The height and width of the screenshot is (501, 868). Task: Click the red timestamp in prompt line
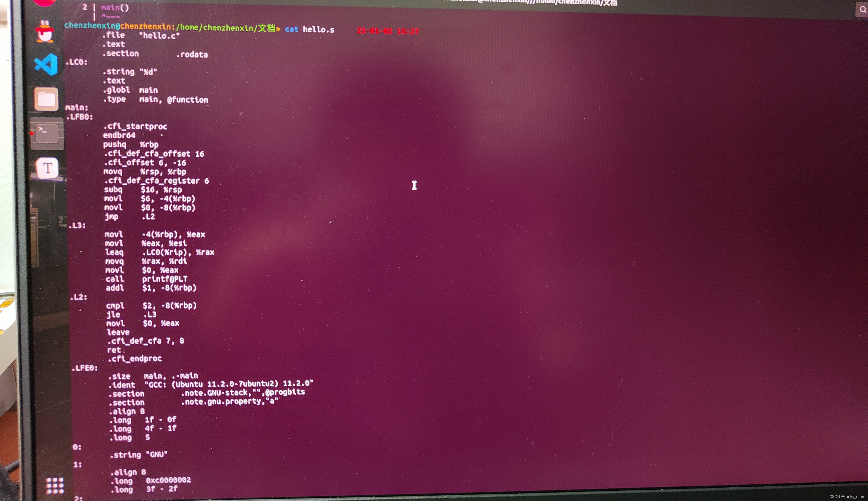388,31
